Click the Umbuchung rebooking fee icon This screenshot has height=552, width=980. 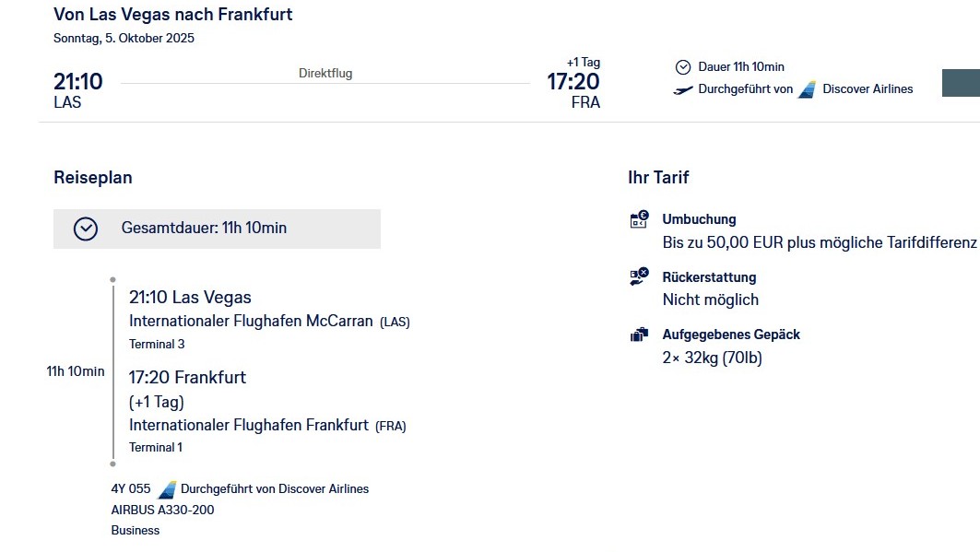pos(639,220)
